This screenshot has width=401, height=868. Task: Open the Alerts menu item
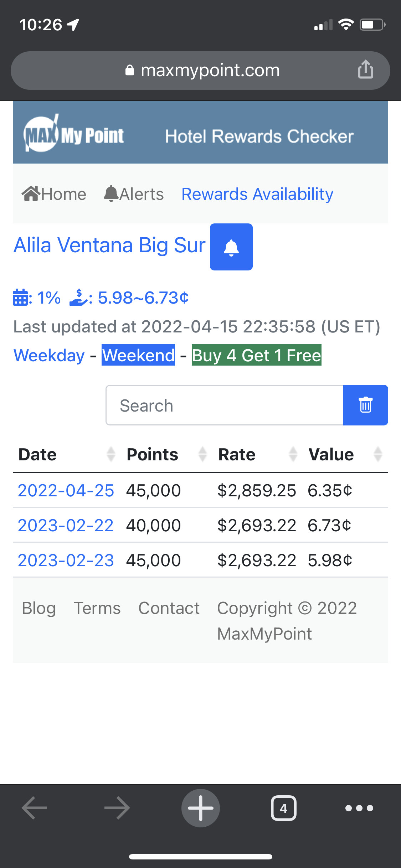coord(134,194)
